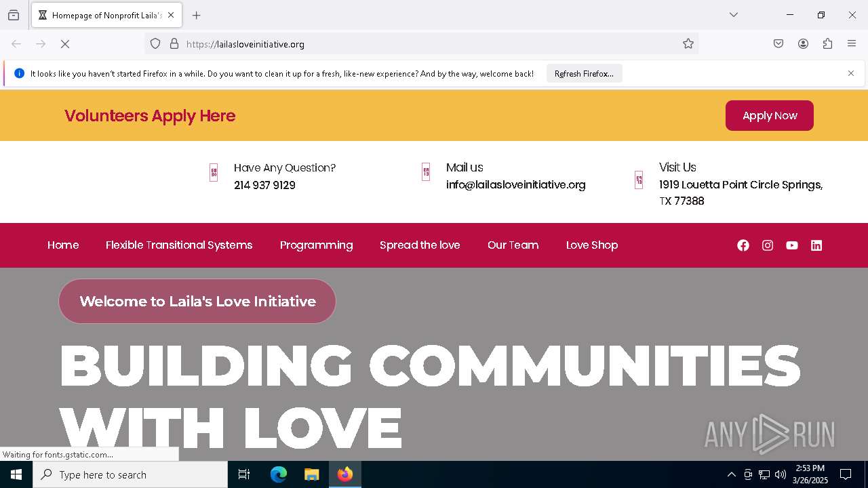868x488 pixels.
Task: Click the Have Any Question icon
Action: 214,172
